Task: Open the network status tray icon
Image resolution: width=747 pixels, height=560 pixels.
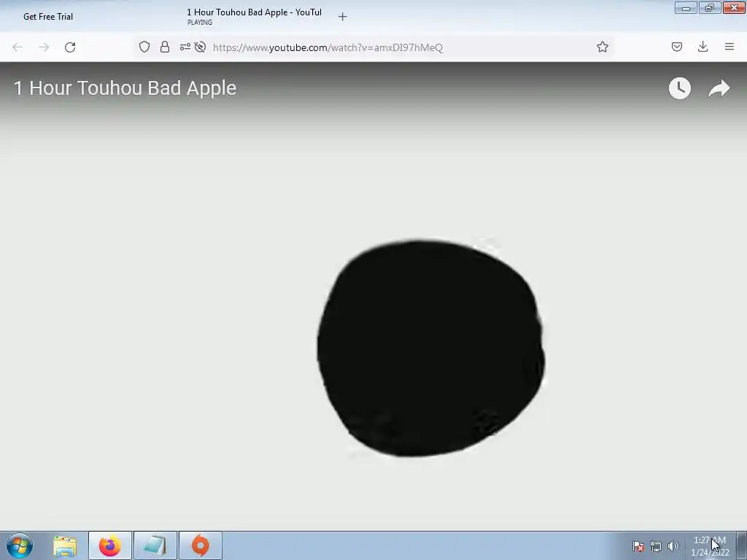Action: tap(656, 546)
